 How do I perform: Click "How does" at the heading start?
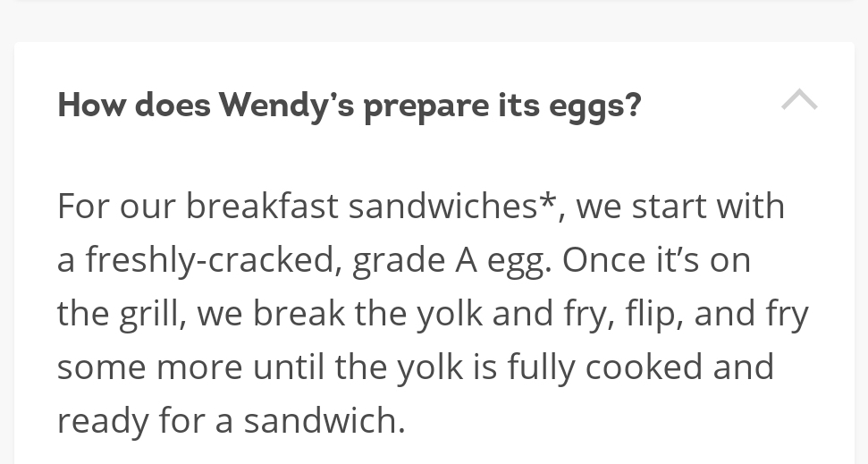[134, 104]
